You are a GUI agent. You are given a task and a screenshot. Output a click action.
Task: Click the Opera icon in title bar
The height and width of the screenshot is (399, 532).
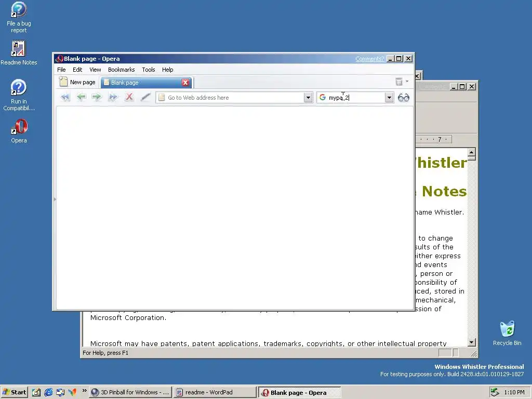[x=60, y=59]
